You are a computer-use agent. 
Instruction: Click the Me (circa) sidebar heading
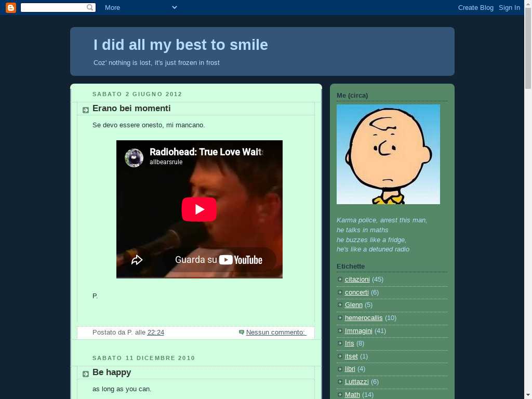[352, 96]
